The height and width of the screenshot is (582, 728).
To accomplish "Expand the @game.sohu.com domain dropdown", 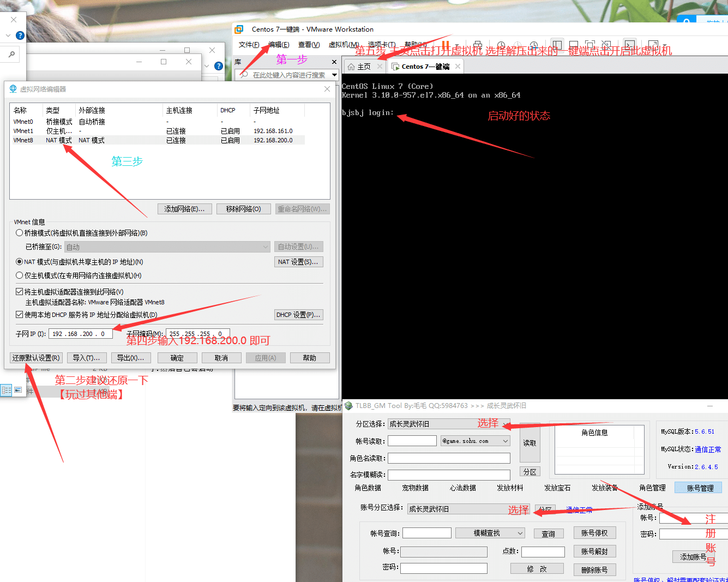I will pos(505,441).
